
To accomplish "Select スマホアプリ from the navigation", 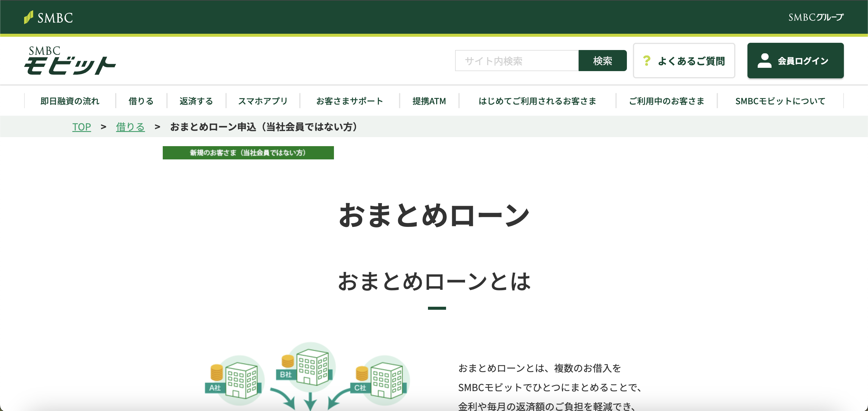I will (x=263, y=101).
